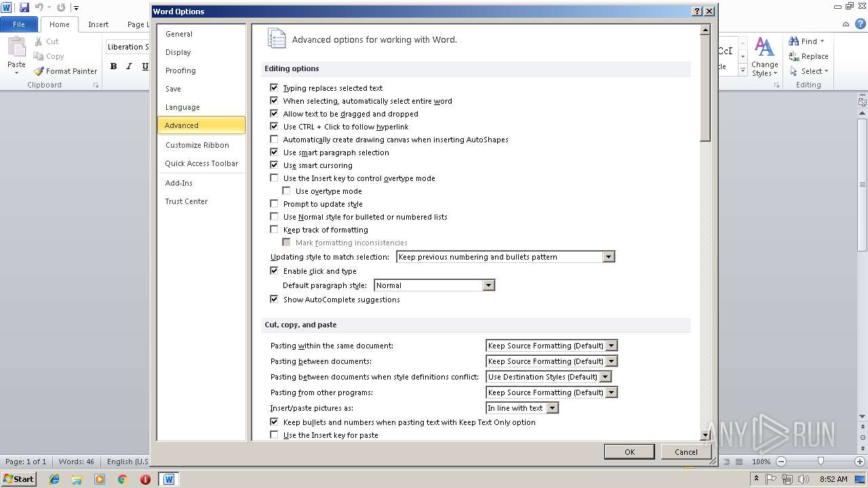
Task: Open Opera from taskbar
Action: coord(145,479)
